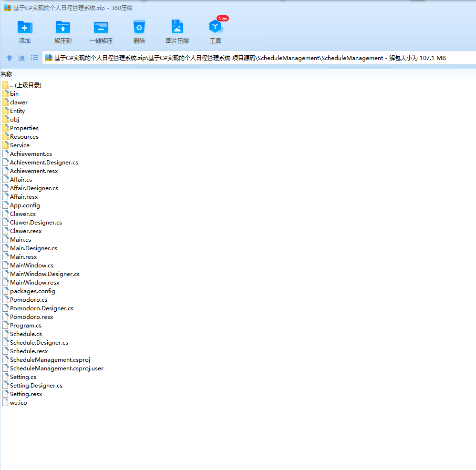Select the Properties folder
476x470 pixels.
coord(21,128)
